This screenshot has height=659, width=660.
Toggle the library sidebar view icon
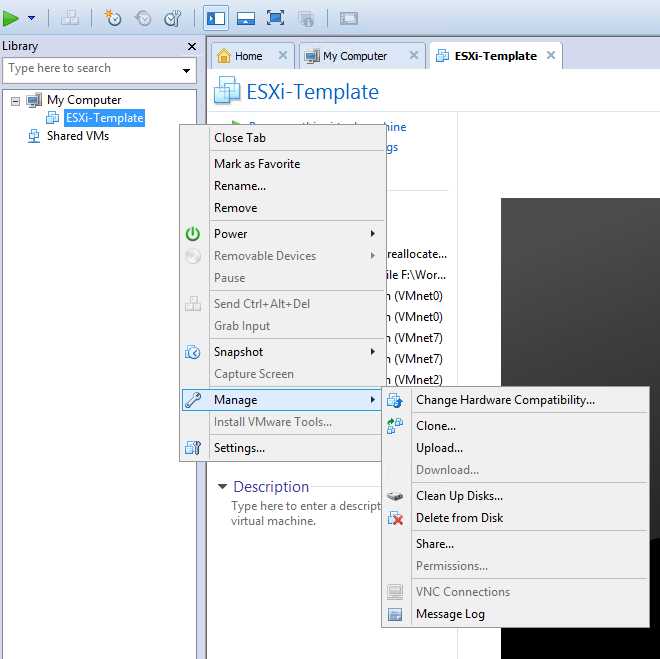215,18
